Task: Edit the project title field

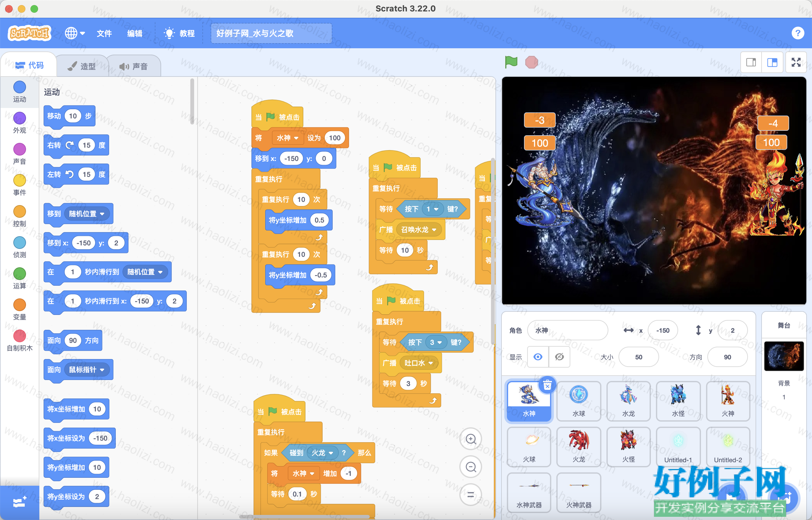Action: pyautogui.click(x=271, y=33)
